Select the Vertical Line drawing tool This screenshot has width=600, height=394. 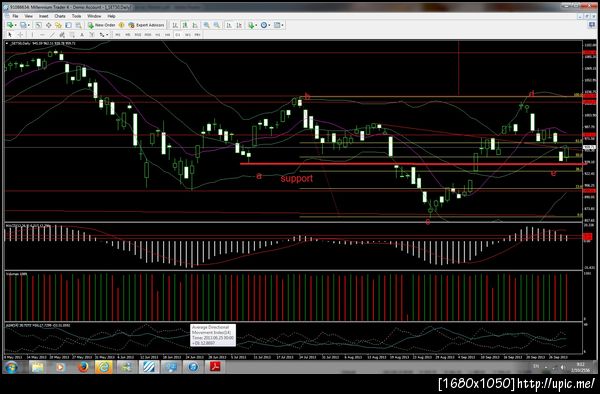coord(32,35)
